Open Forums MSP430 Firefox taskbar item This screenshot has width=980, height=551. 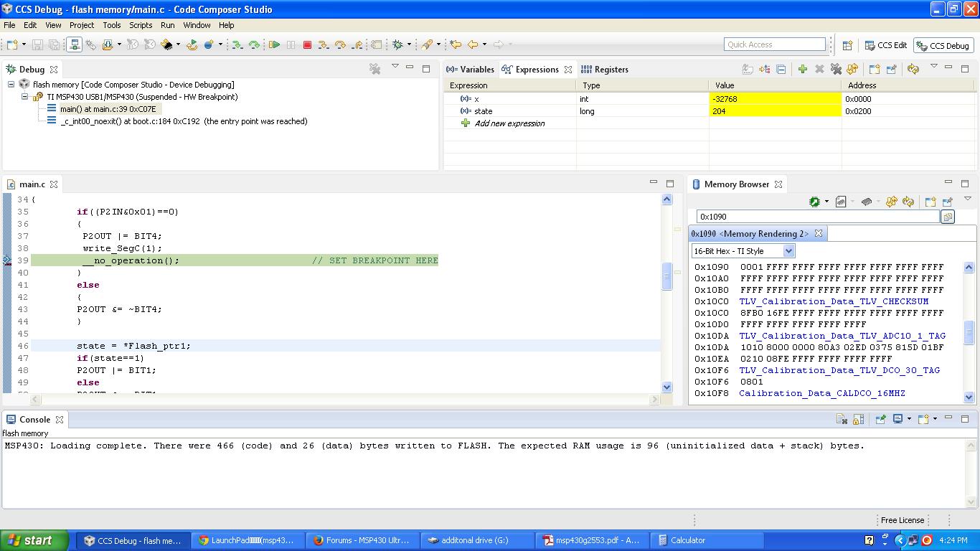pyautogui.click(x=362, y=540)
